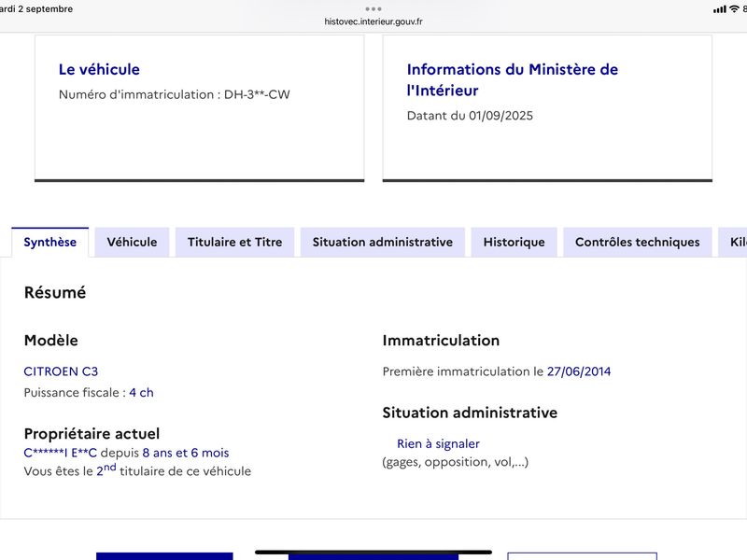
Task: Select the Synthèse tab
Action: (x=50, y=242)
